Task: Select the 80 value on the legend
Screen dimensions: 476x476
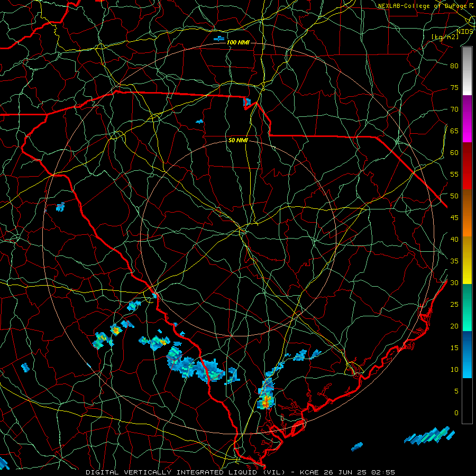Action: (x=454, y=66)
